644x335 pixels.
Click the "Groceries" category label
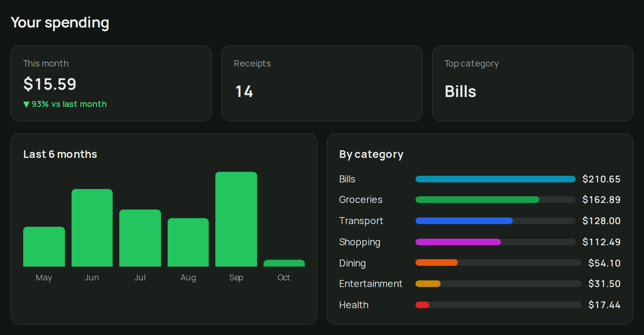point(361,200)
